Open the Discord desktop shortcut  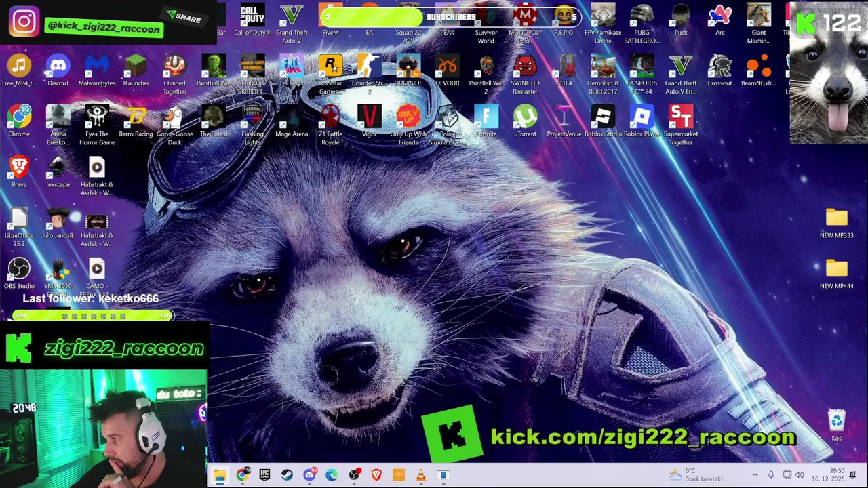[x=58, y=70]
